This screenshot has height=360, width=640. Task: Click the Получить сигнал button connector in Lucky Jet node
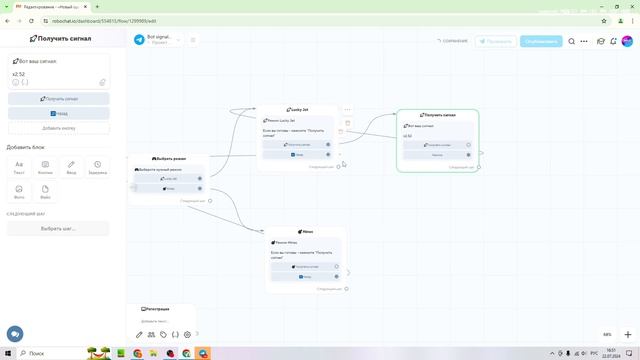(x=328, y=144)
